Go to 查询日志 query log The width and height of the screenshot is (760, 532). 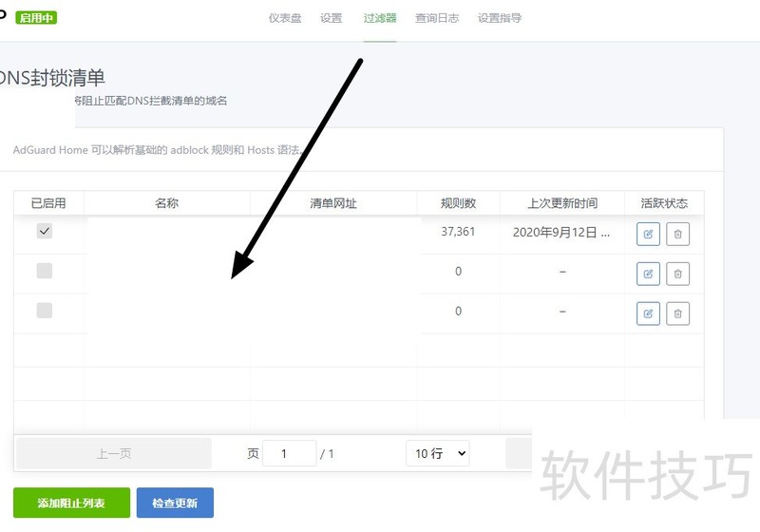click(437, 18)
